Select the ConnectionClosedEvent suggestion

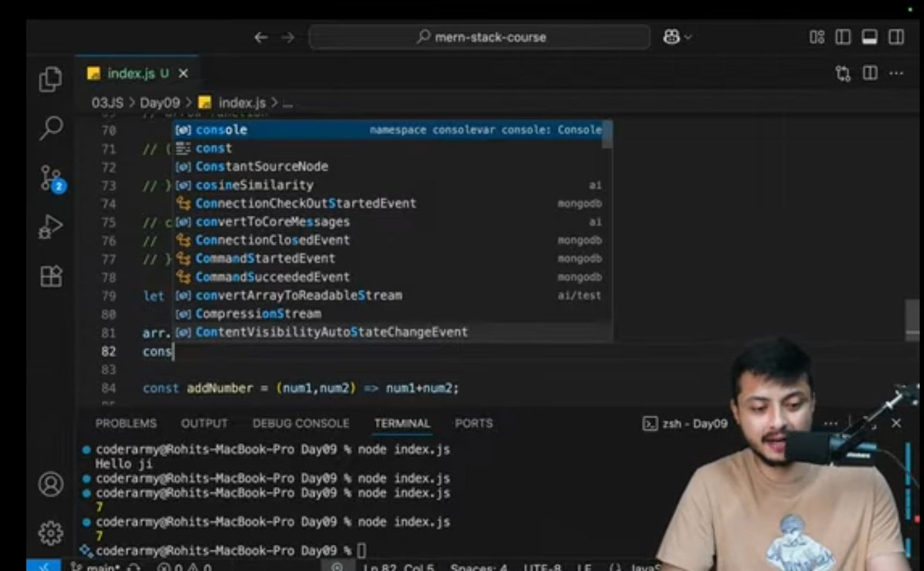(x=389, y=240)
